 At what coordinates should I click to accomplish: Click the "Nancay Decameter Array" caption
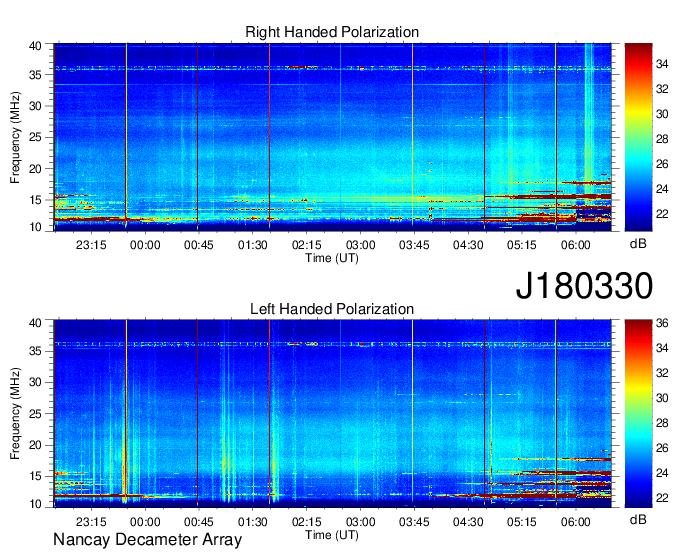click(147, 540)
